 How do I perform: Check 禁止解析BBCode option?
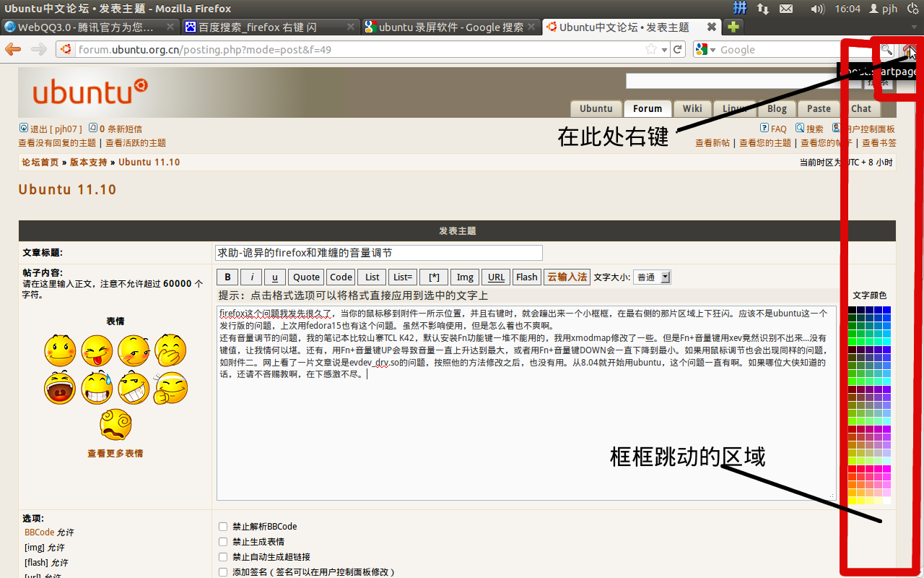coord(223,527)
